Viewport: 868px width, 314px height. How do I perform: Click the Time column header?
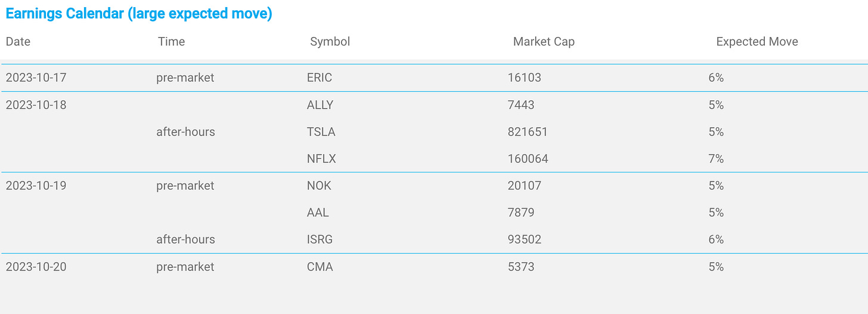(x=172, y=42)
